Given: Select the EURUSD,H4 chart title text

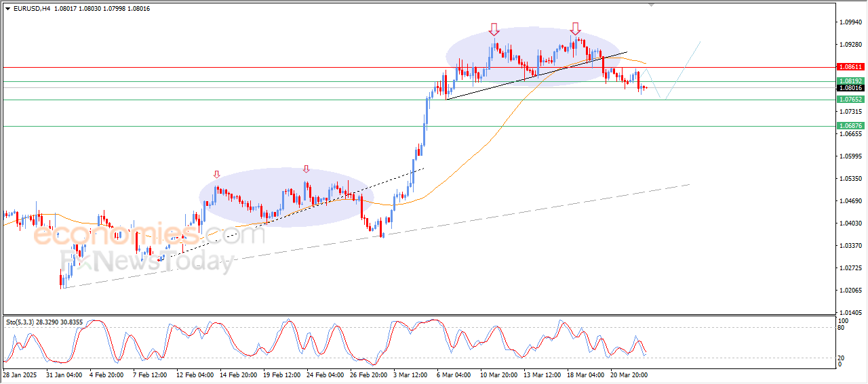Looking at the screenshot, I should click(31, 8).
